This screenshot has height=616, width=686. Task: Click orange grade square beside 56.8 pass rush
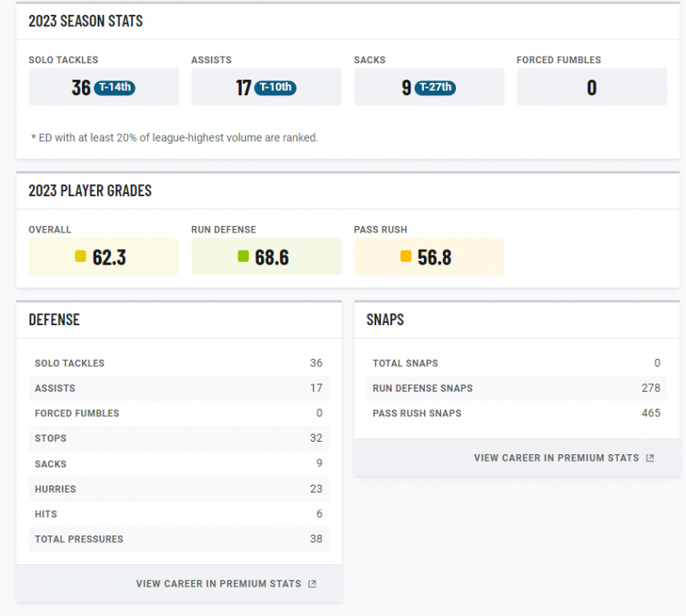click(406, 257)
